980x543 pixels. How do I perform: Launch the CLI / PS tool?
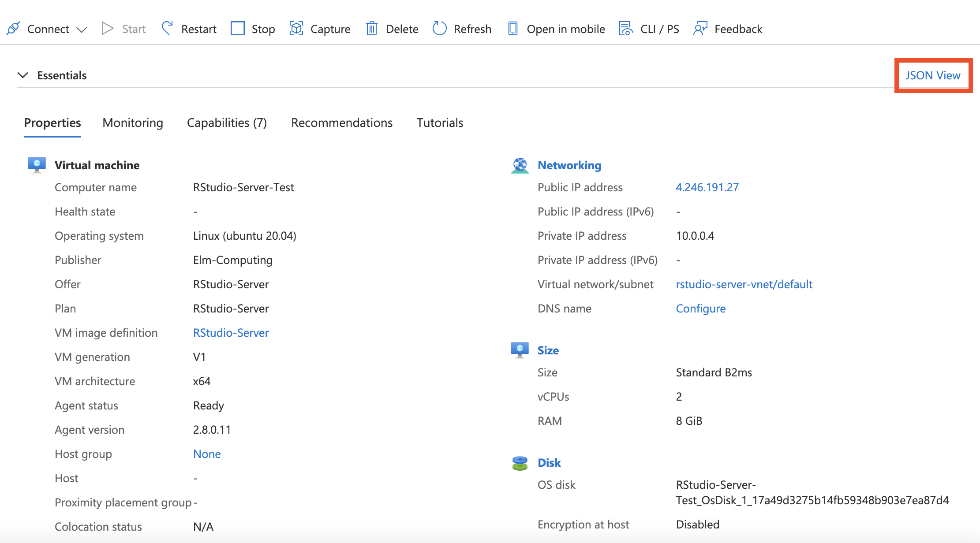[x=626, y=28]
